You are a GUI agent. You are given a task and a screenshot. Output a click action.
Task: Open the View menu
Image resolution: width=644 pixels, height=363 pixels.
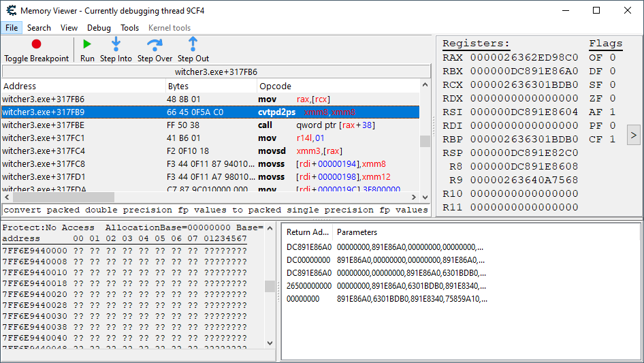tap(69, 28)
